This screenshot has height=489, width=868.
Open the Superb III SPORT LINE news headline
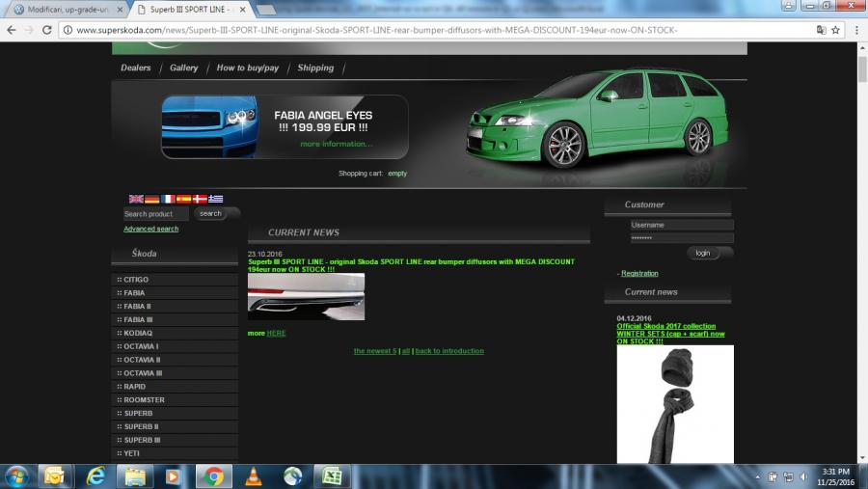[x=411, y=265]
